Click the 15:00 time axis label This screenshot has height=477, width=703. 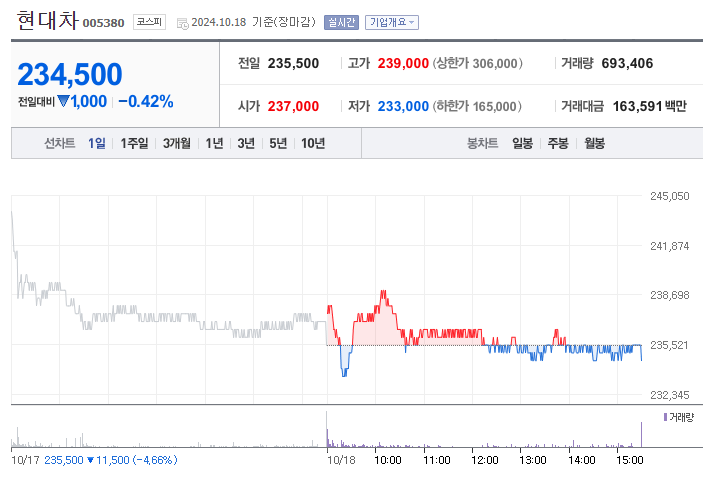[629, 460]
